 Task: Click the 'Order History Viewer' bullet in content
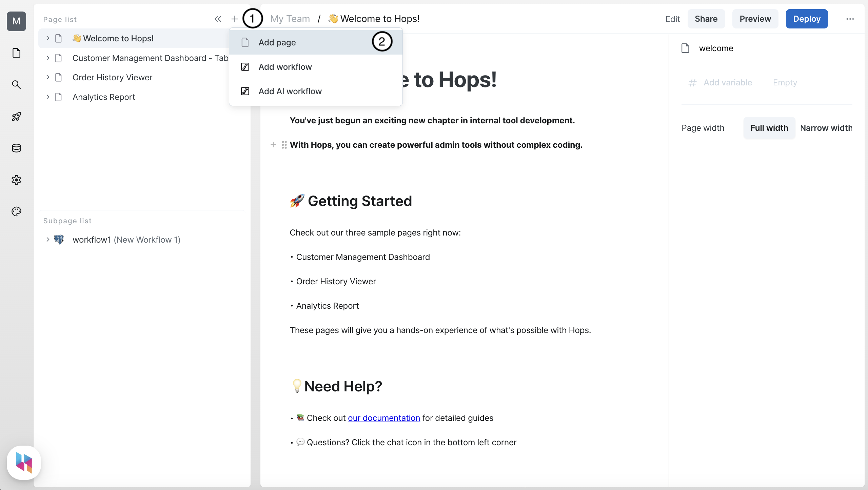336,281
